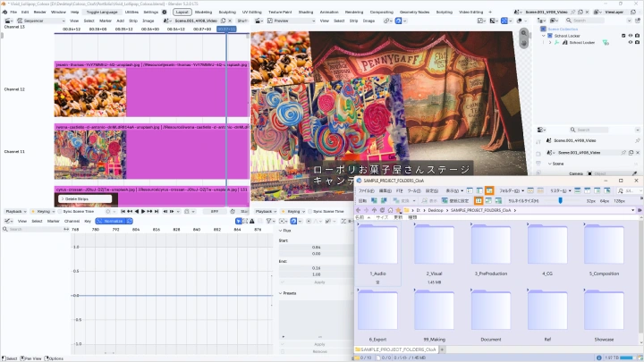
Task: Click the settings gear icon in top bar
Action: [x=165, y=12]
